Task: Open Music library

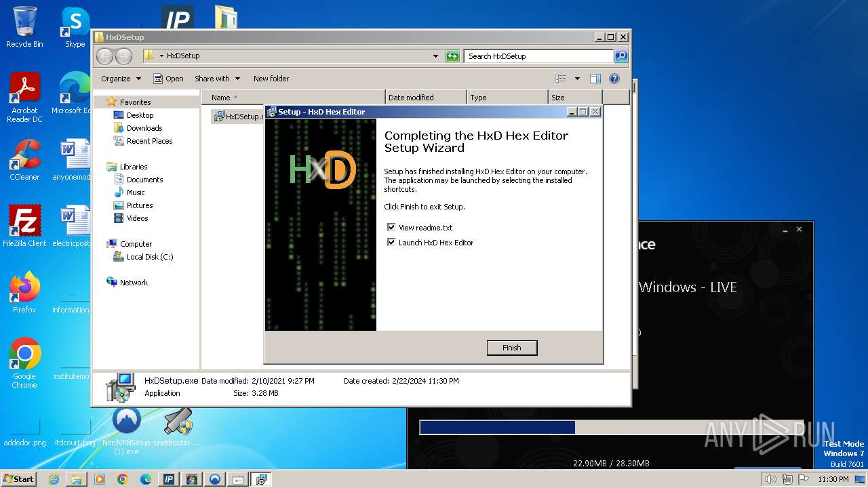Action: pyautogui.click(x=136, y=192)
